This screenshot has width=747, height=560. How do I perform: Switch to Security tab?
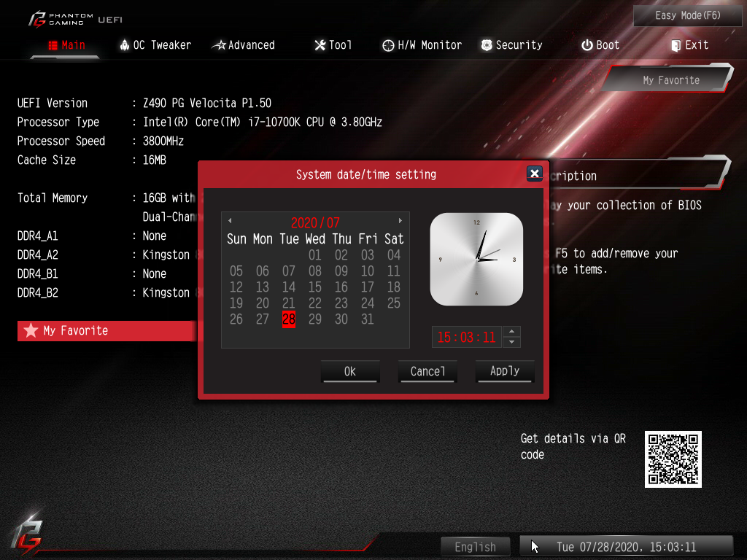click(x=511, y=45)
